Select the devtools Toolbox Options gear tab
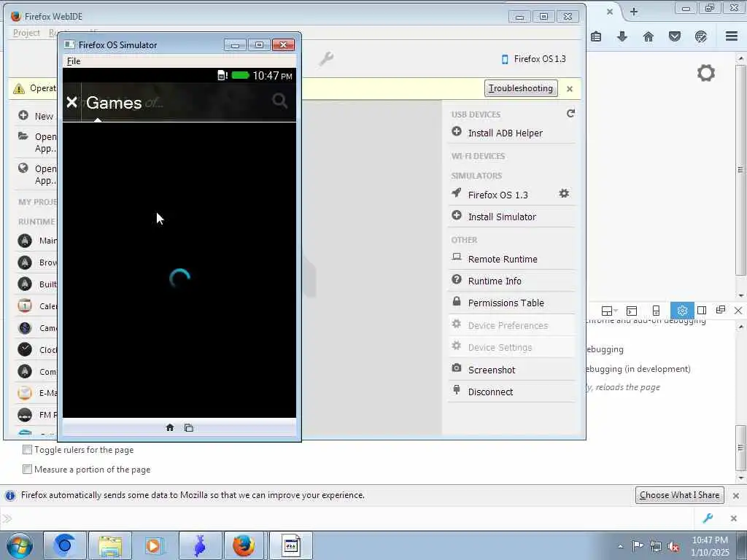Image resolution: width=747 pixels, height=560 pixels. [682, 311]
